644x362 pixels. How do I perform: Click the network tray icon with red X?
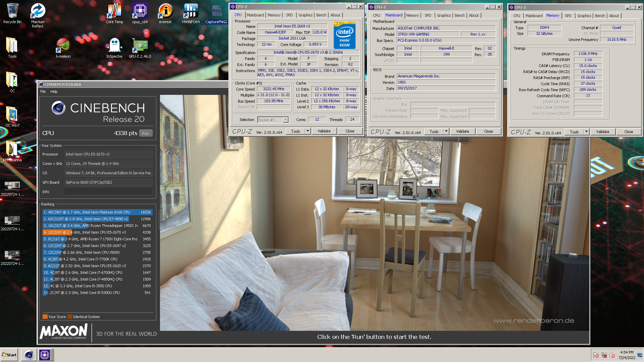tap(604, 355)
